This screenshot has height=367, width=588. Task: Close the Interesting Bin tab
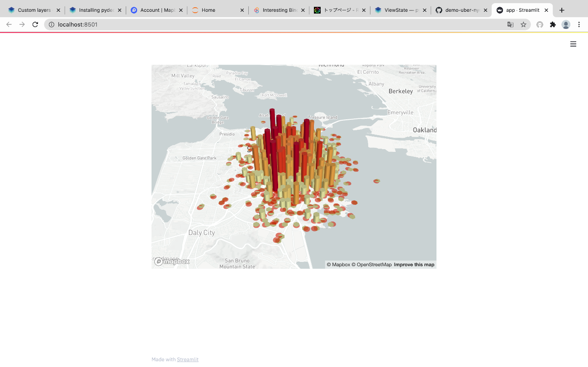[x=303, y=10]
